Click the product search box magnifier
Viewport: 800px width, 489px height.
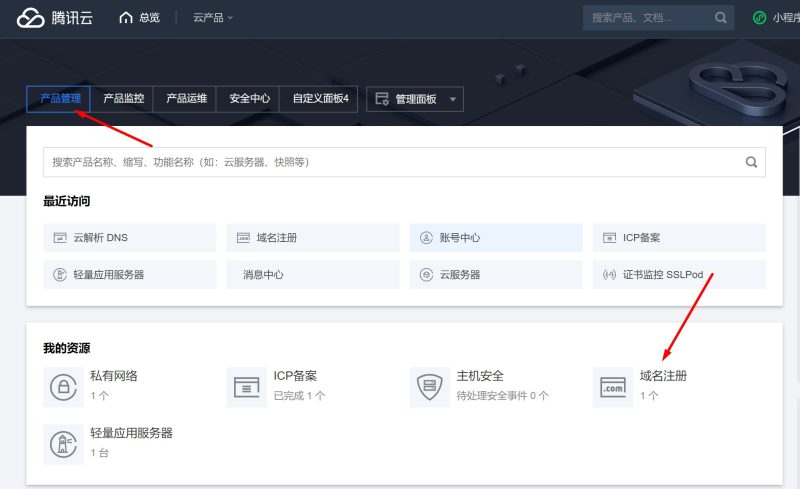point(751,162)
